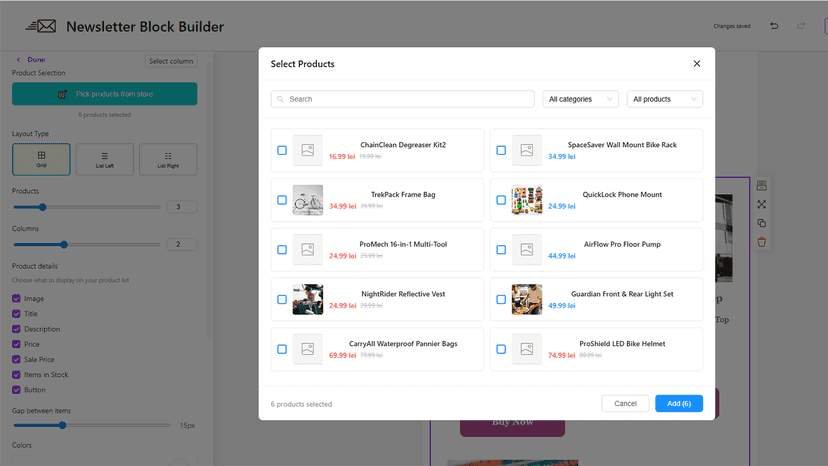Image resolution: width=828 pixels, height=466 pixels.
Task: Click the NightRider Reflective Vest thumbnail
Action: click(308, 299)
